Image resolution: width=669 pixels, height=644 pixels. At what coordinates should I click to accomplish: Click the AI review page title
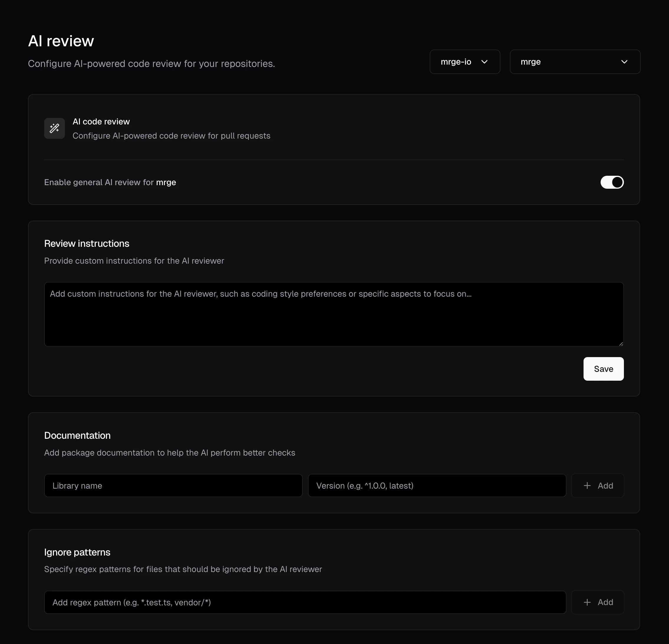tap(61, 40)
